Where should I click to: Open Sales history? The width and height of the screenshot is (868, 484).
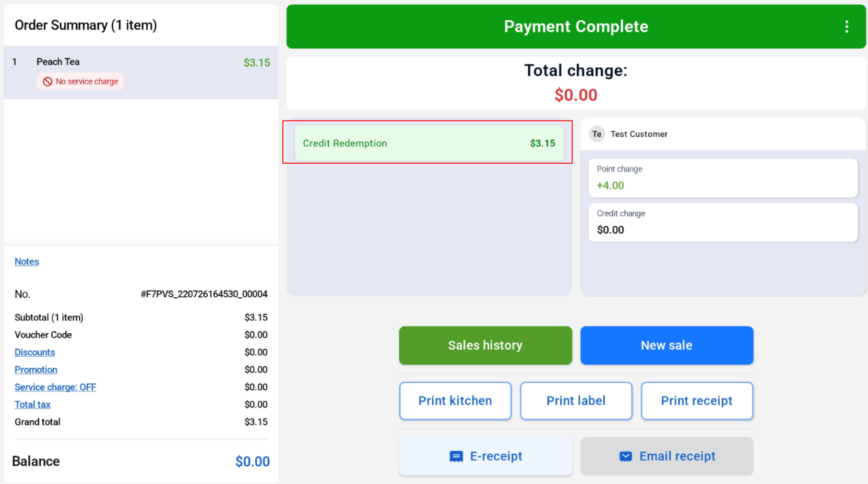tap(485, 345)
